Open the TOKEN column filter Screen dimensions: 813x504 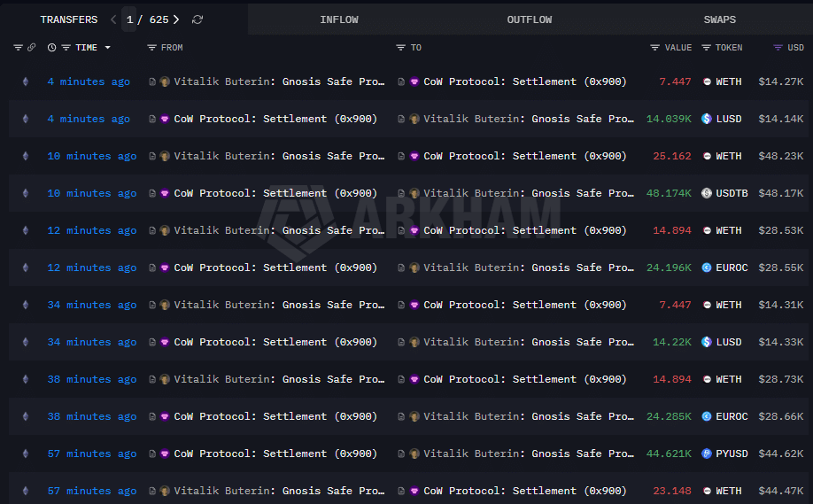tap(707, 48)
